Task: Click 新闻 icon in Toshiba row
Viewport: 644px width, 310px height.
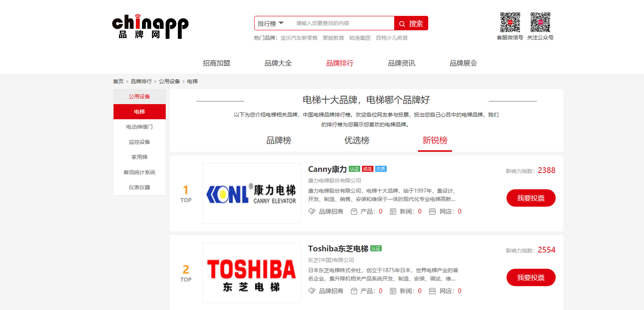Action: pyautogui.click(x=393, y=291)
